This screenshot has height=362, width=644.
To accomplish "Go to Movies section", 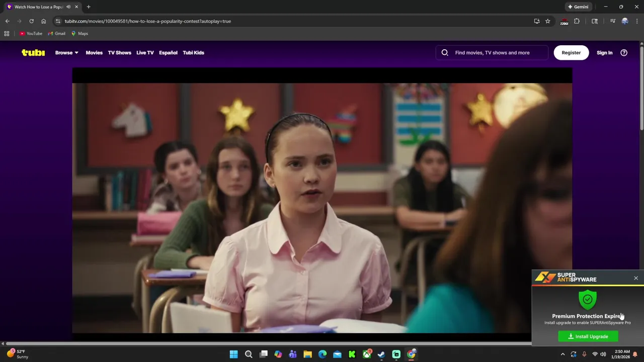I will 94,52.
